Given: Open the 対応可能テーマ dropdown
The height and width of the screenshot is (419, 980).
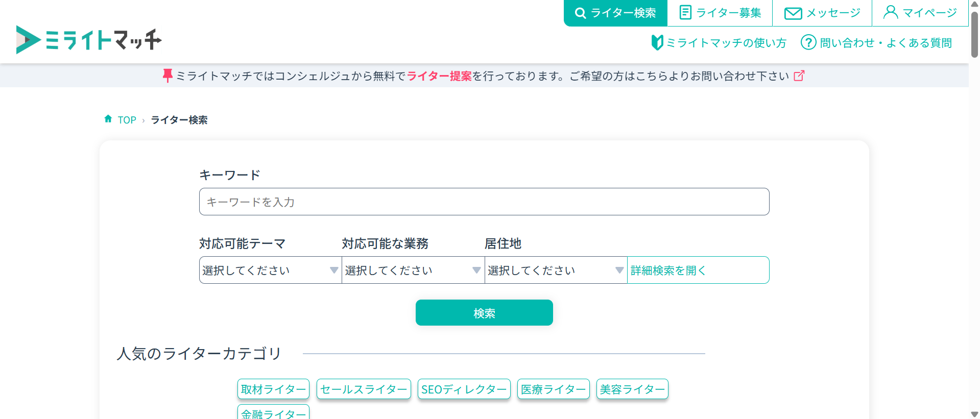Looking at the screenshot, I should pos(270,270).
